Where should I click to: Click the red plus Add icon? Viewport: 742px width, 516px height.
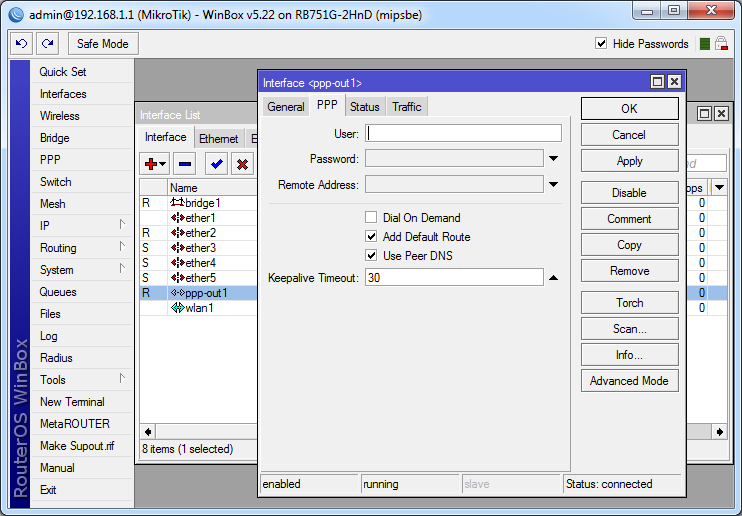[x=151, y=164]
